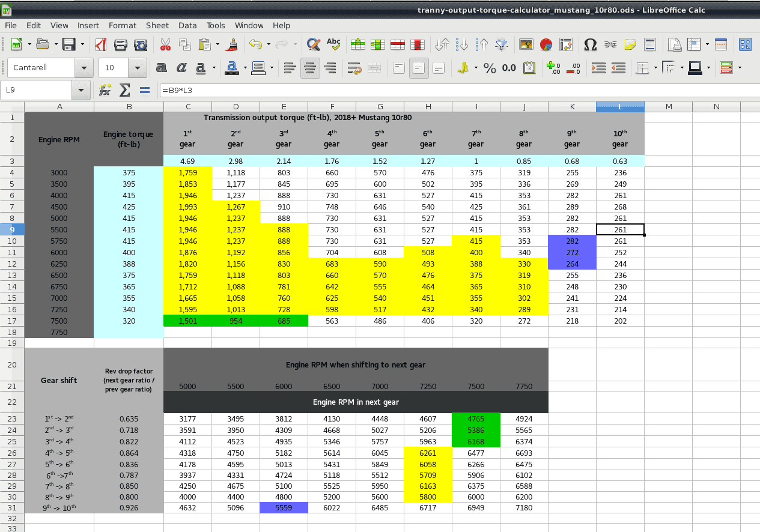Expand the Name Box L9 dropdown
Screen dimensions: 760x532
pyautogui.click(x=81, y=91)
